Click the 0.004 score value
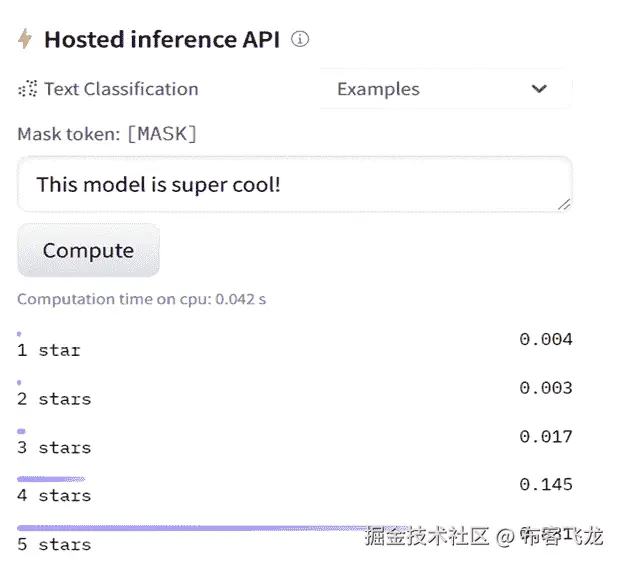Viewport: 620px width, 564px height. click(x=546, y=340)
